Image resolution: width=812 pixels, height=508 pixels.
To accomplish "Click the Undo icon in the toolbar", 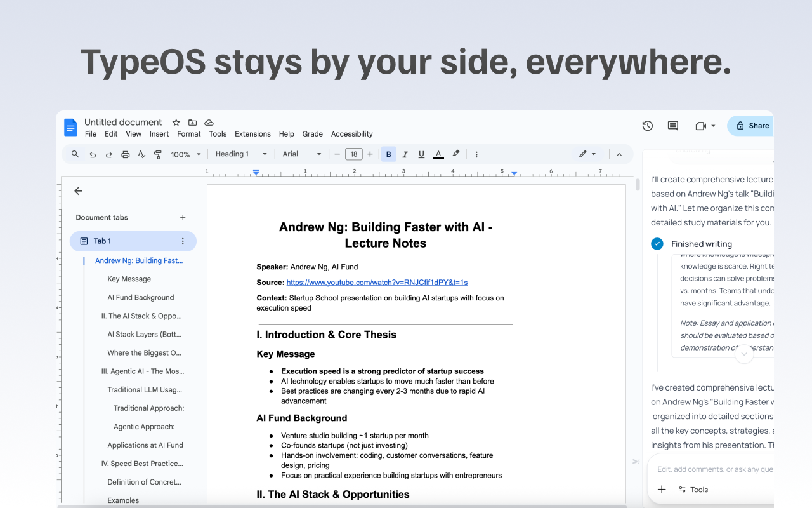I will [92, 154].
